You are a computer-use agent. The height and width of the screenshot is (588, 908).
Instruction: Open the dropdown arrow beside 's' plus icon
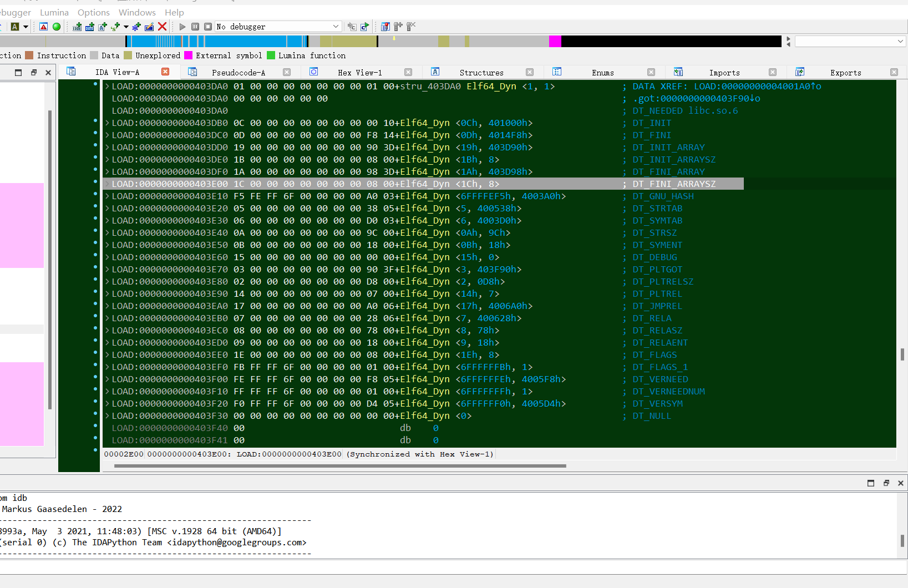[x=126, y=27]
